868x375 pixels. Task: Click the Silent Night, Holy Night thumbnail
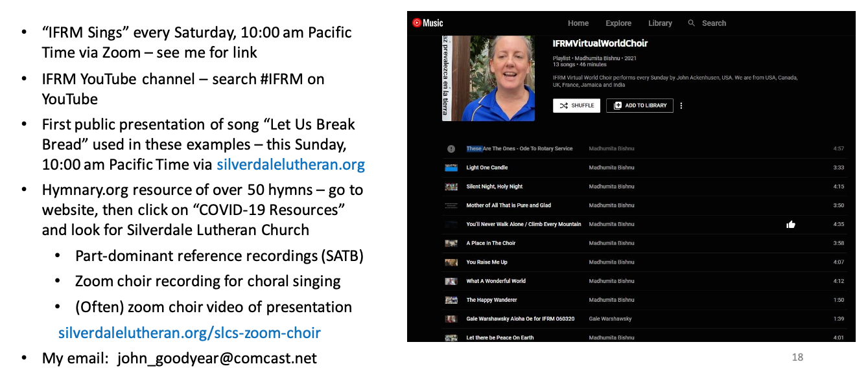tap(451, 187)
